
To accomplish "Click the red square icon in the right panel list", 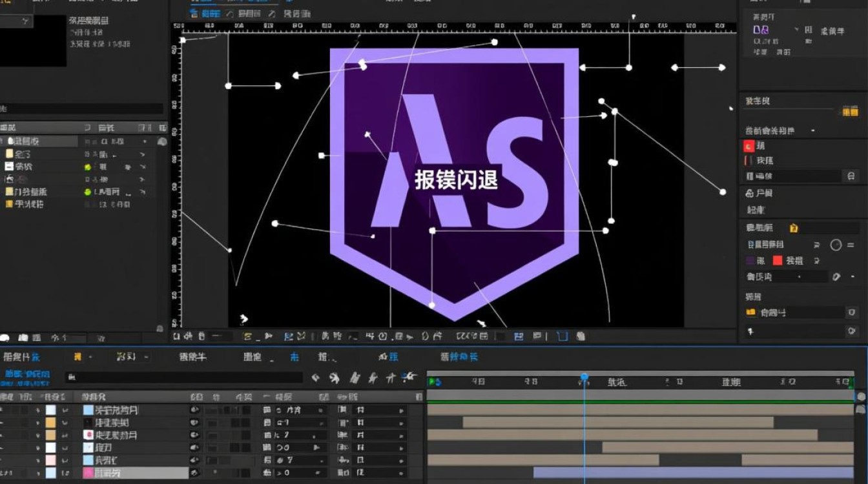I will [x=749, y=146].
